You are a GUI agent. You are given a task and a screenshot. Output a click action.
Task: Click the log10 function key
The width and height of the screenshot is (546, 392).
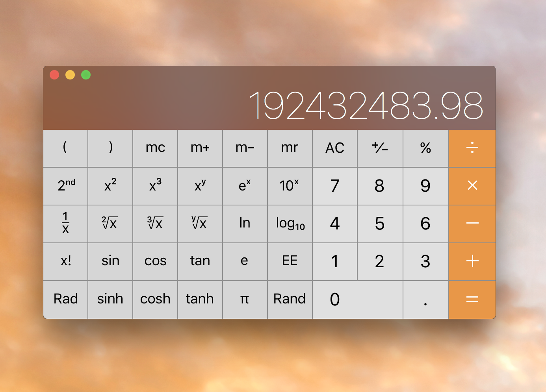290,224
